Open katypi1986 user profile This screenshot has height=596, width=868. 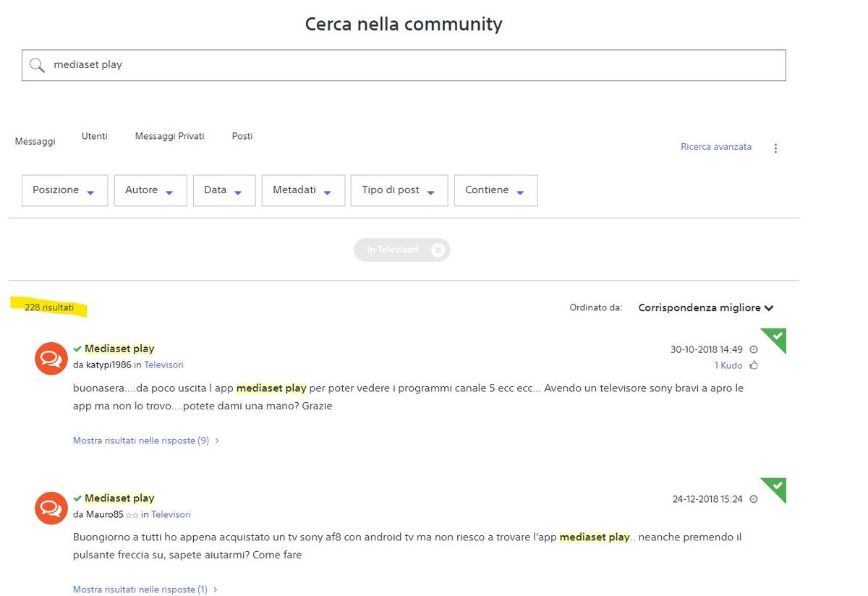coord(109,365)
